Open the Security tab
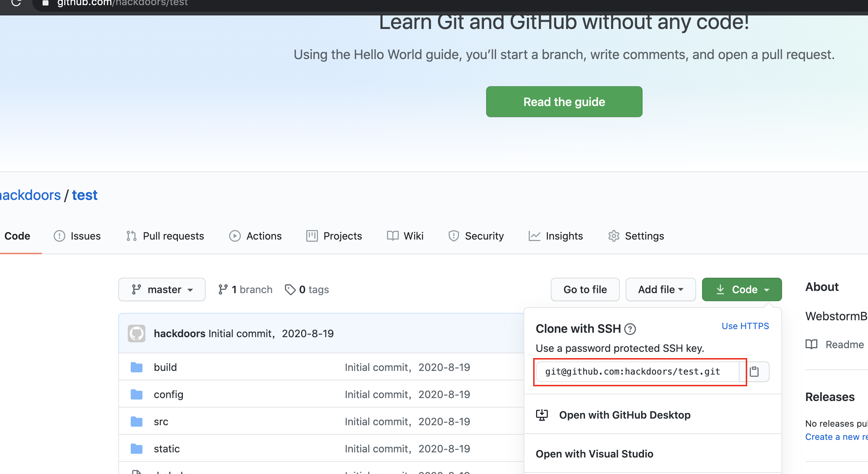 [476, 236]
